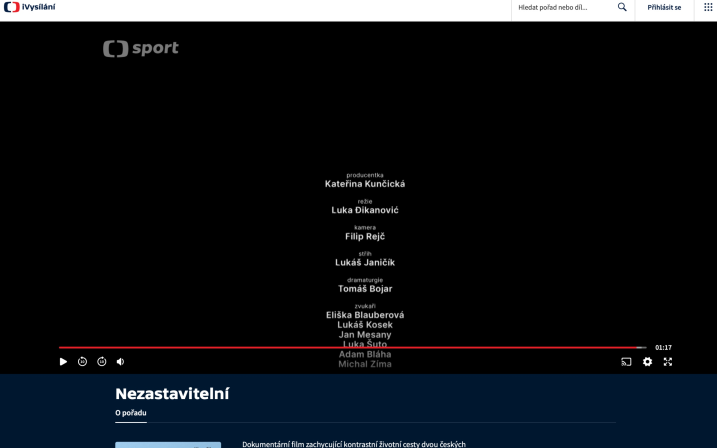Rewind the video 10 seconds
The width and height of the screenshot is (717, 448).
tap(82, 362)
